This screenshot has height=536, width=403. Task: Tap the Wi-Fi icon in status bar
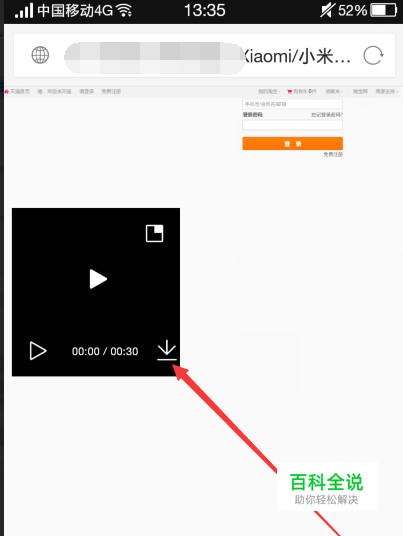click(124, 11)
